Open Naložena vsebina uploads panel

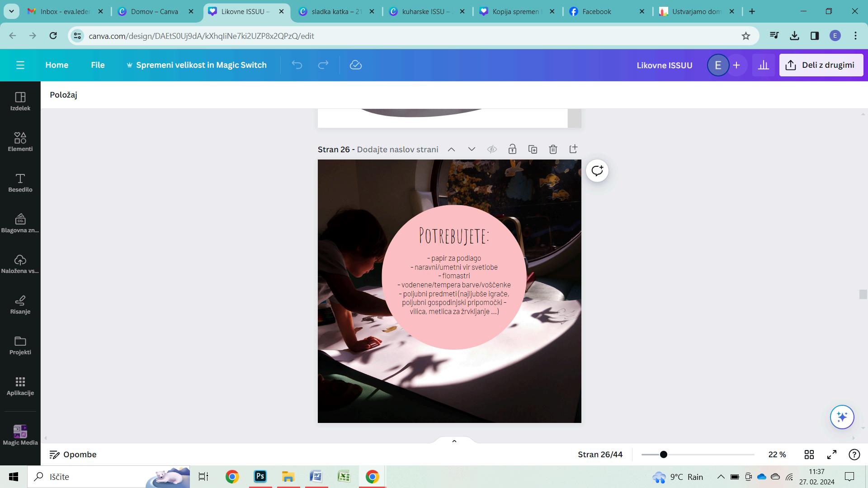click(20, 263)
